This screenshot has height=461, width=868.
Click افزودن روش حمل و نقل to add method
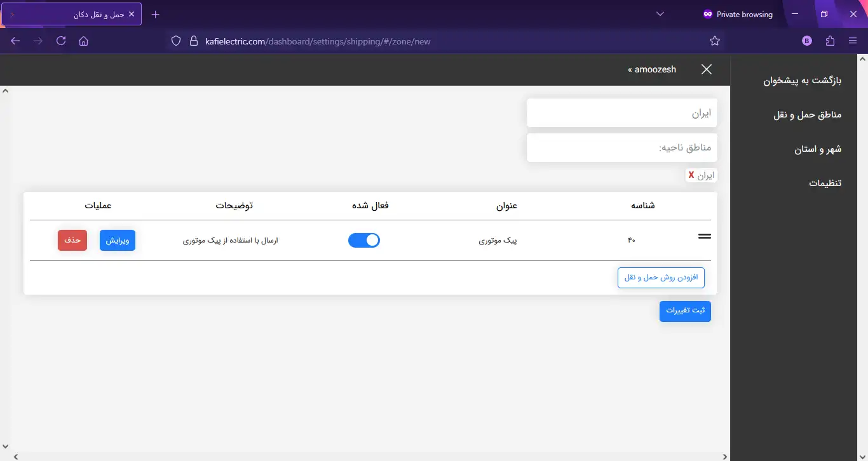click(661, 277)
